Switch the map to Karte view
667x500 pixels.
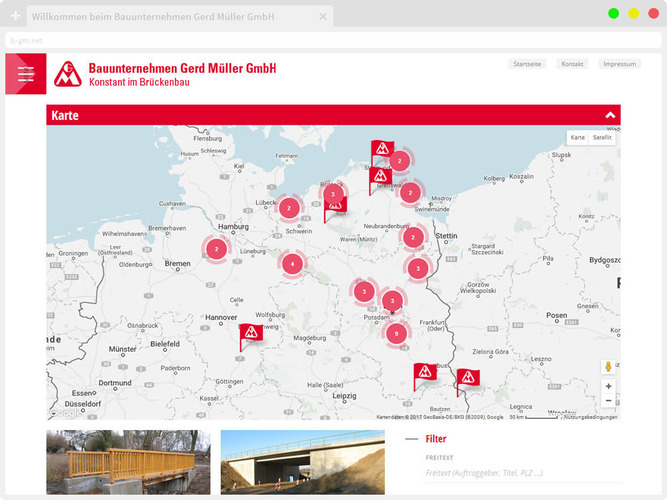[x=577, y=137]
